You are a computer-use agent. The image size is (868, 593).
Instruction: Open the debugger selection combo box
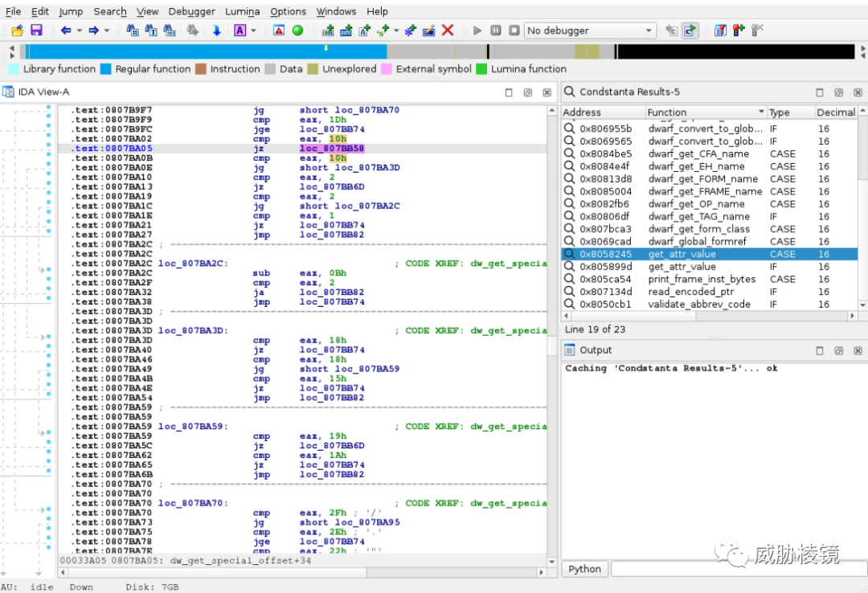tap(590, 31)
